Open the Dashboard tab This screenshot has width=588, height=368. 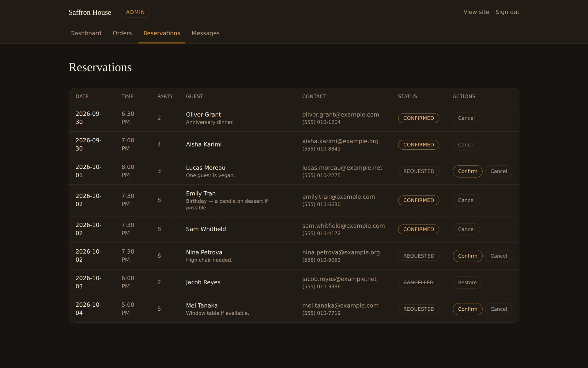pyautogui.click(x=85, y=33)
